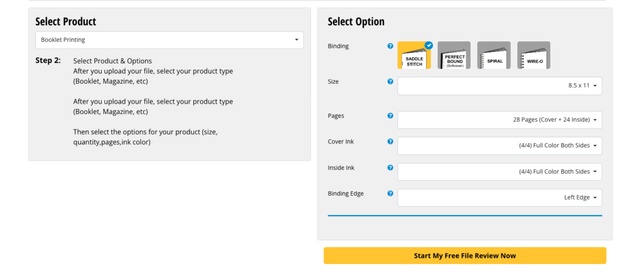Open the Binding Edge help icon
This screenshot has height=275, width=644.
coord(390,193)
